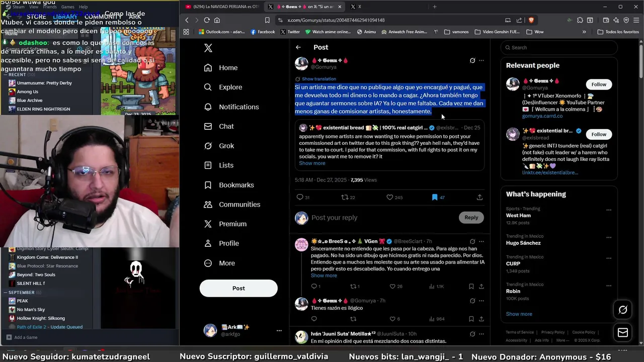Viewport: 644px width, 362px height.
Task: Open Chat in X sidebar
Action: coord(219,126)
